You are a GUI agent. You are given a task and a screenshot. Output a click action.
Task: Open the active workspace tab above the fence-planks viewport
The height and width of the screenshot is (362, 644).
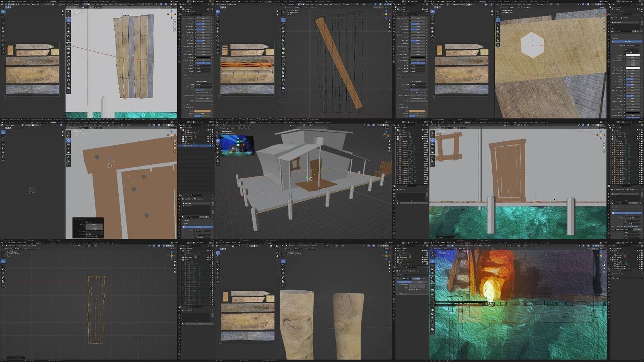54,1
